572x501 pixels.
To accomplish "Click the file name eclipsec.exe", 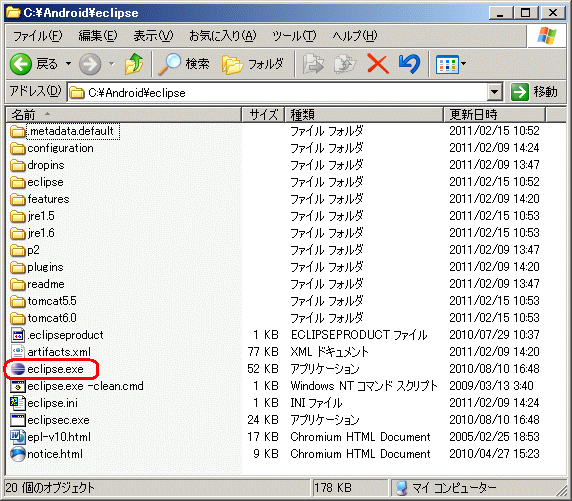I will (x=58, y=420).
